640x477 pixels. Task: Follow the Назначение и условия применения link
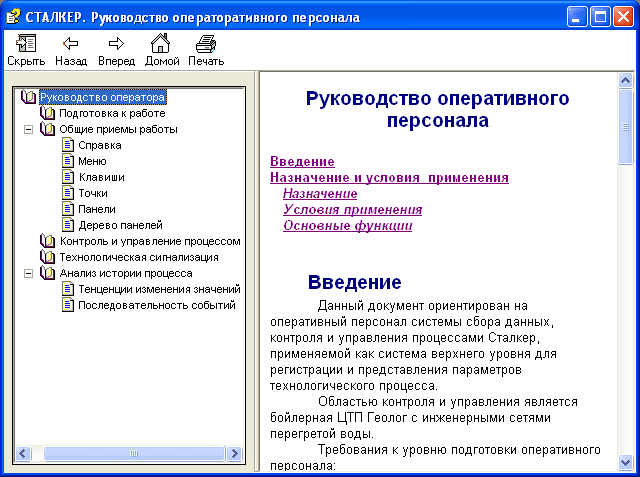[x=389, y=177]
